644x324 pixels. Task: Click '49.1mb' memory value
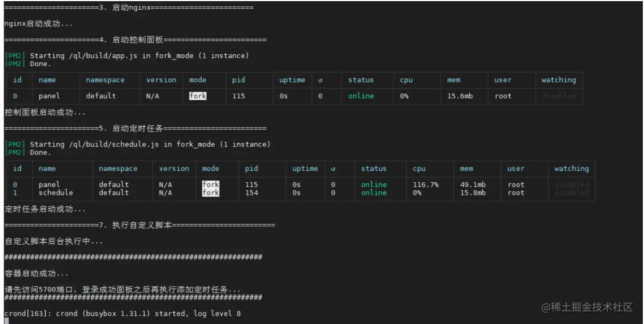coord(473,185)
